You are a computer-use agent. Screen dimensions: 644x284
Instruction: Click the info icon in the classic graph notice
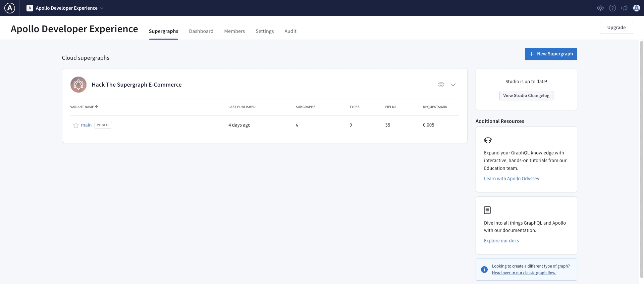coord(484,269)
